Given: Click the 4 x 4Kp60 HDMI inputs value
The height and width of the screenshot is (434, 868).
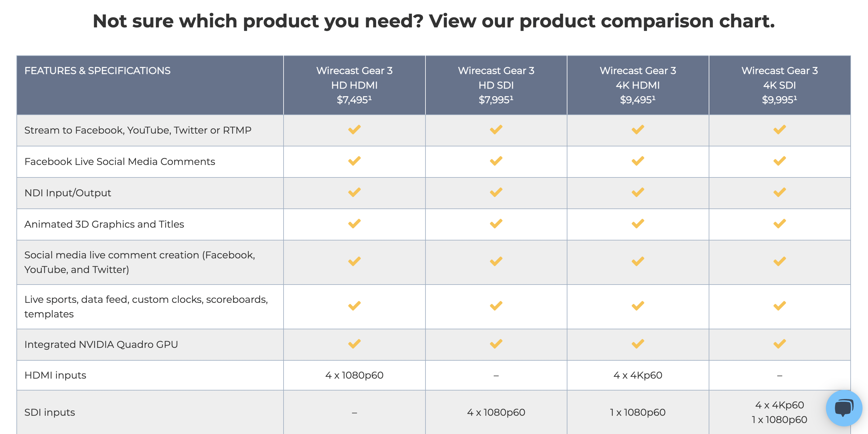Looking at the screenshot, I should tap(637, 375).
